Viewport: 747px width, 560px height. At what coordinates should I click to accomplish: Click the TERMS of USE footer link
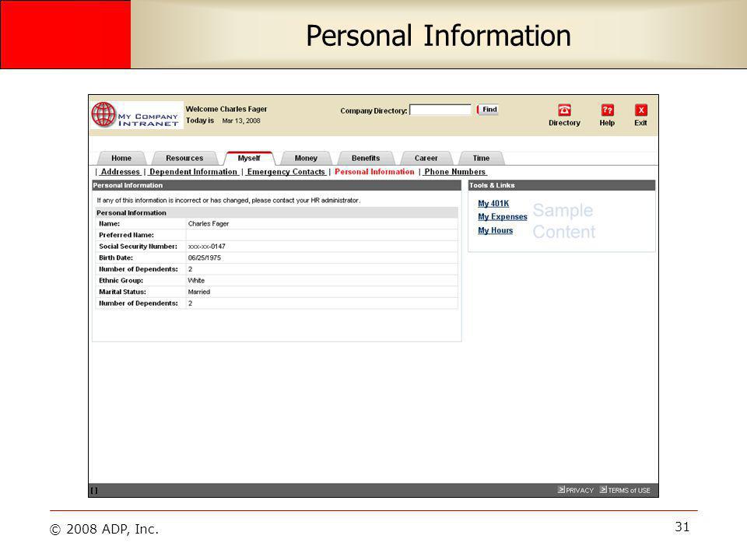pos(629,491)
